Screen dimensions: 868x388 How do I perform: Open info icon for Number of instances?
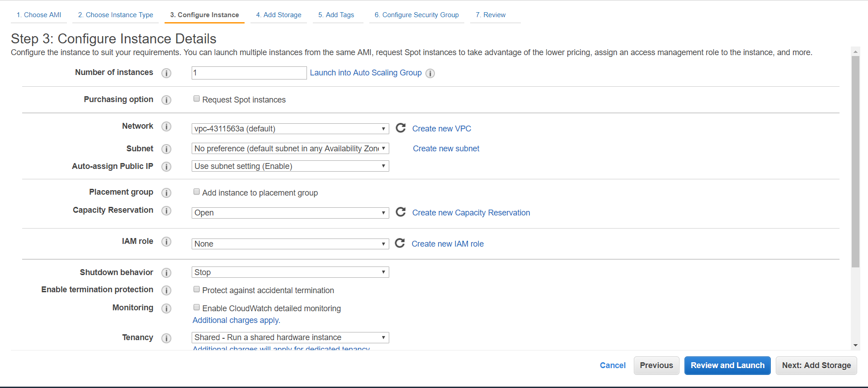[x=166, y=73]
